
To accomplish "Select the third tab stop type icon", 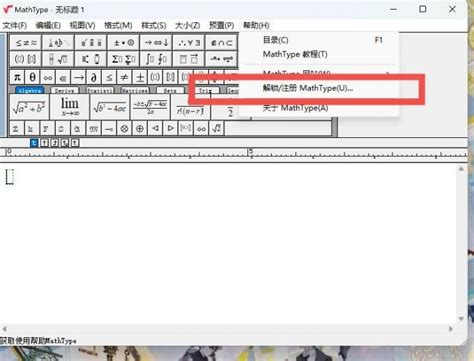I will [54, 143].
